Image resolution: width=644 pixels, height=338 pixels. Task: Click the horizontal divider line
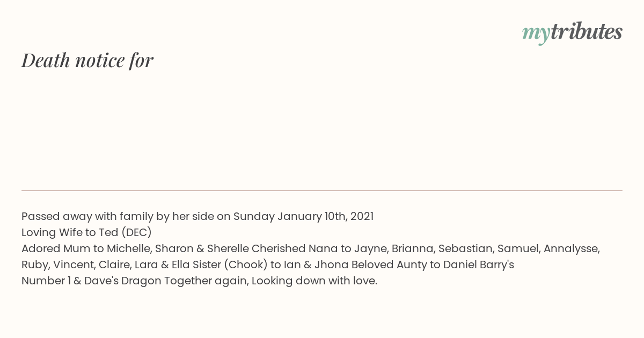click(x=322, y=190)
